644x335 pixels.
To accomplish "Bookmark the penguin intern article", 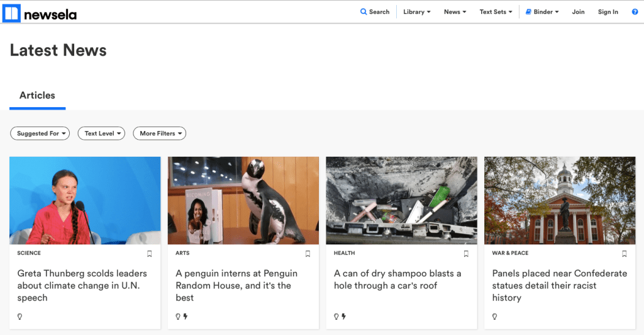I will 308,254.
